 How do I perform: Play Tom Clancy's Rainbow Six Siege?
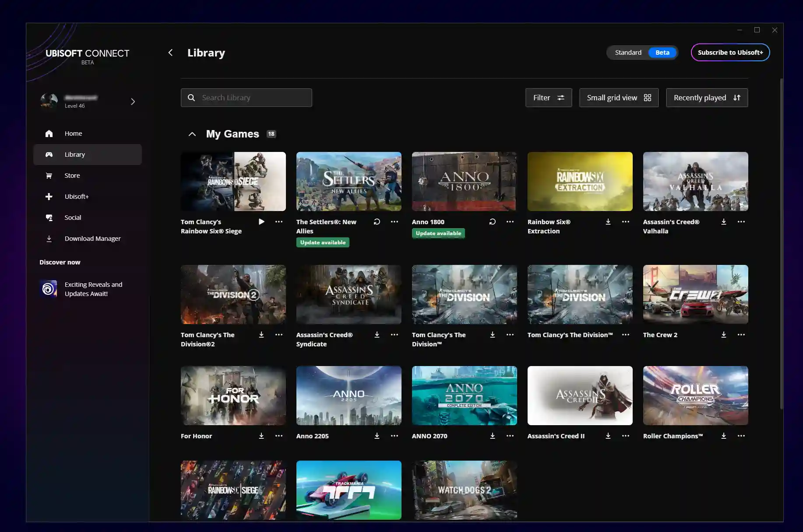coord(261,222)
